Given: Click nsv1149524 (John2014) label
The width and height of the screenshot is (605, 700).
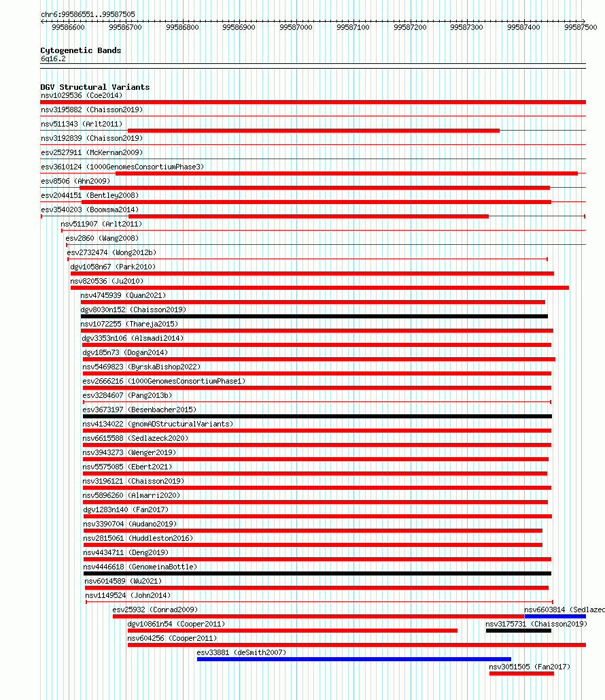Looking at the screenshot, I should (128, 595).
